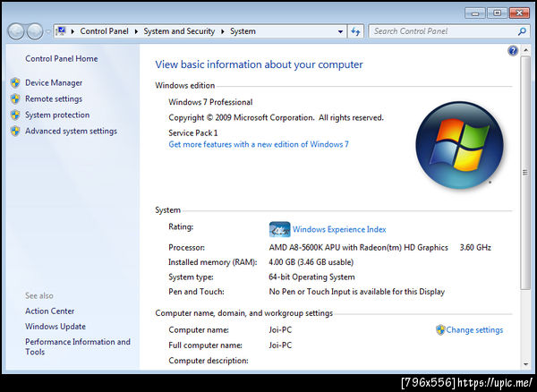Click Joi-PC value beside Full computer name
This screenshot has height=392, width=537.
(280, 345)
